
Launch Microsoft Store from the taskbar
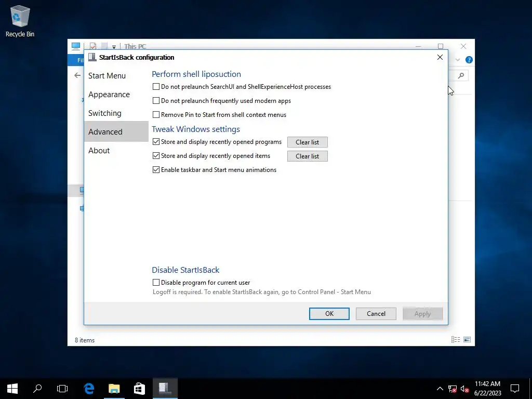coord(139,389)
